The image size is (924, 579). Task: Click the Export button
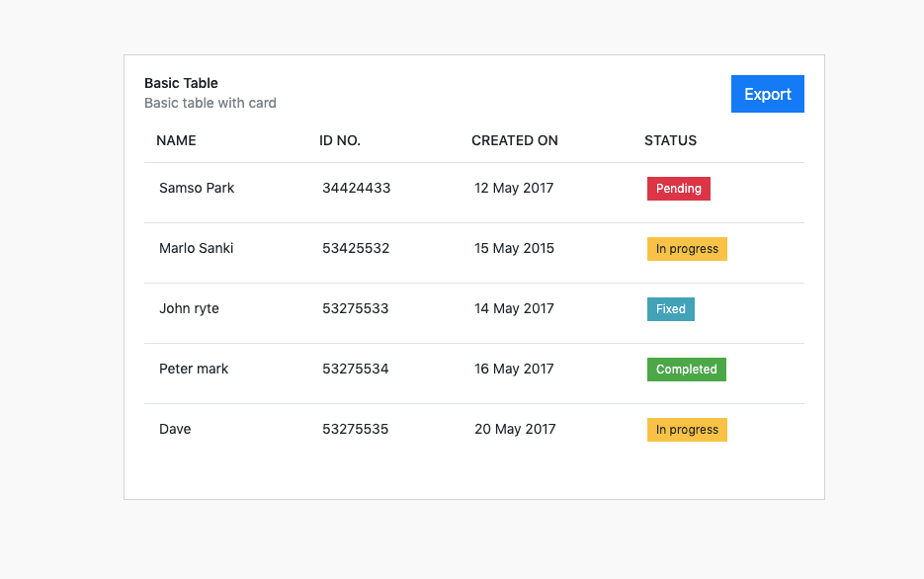(767, 93)
